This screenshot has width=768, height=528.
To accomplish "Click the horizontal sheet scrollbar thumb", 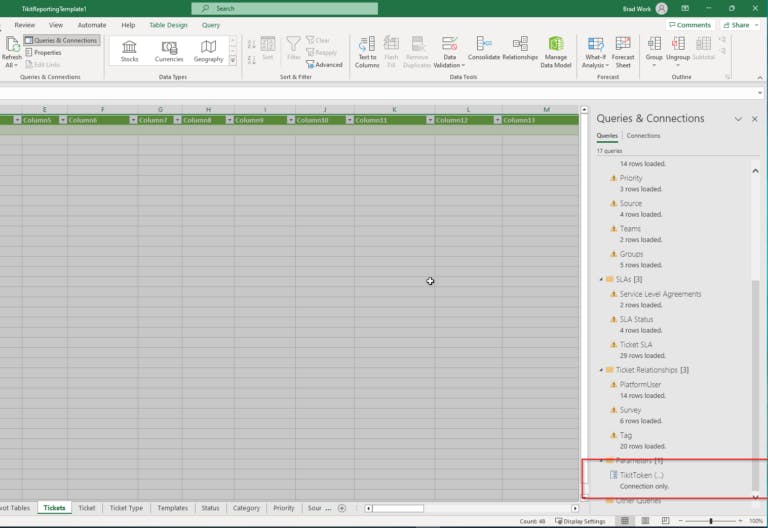I will coord(398,508).
